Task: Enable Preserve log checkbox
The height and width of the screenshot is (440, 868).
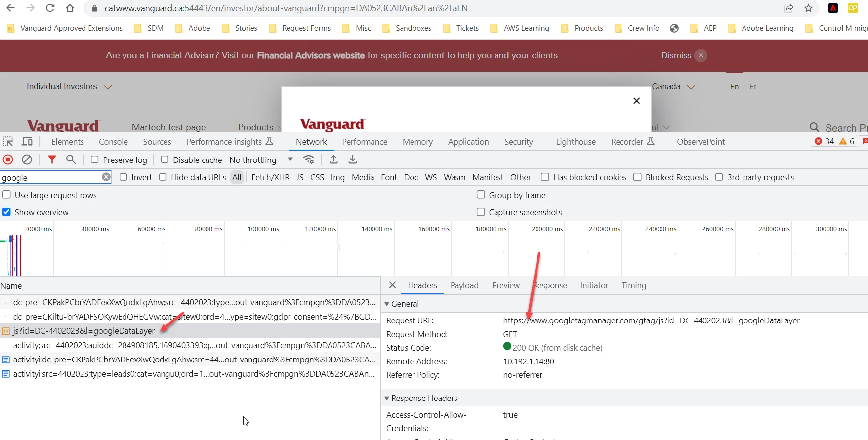Action: [95, 160]
